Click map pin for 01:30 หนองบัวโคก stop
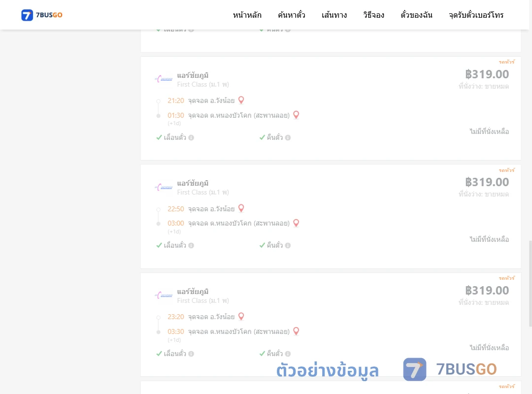 click(296, 115)
